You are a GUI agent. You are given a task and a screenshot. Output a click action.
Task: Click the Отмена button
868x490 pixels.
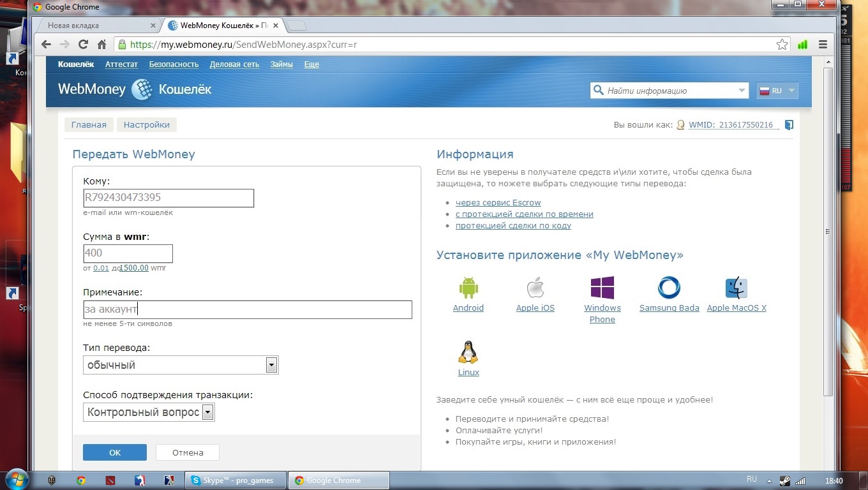click(x=188, y=452)
